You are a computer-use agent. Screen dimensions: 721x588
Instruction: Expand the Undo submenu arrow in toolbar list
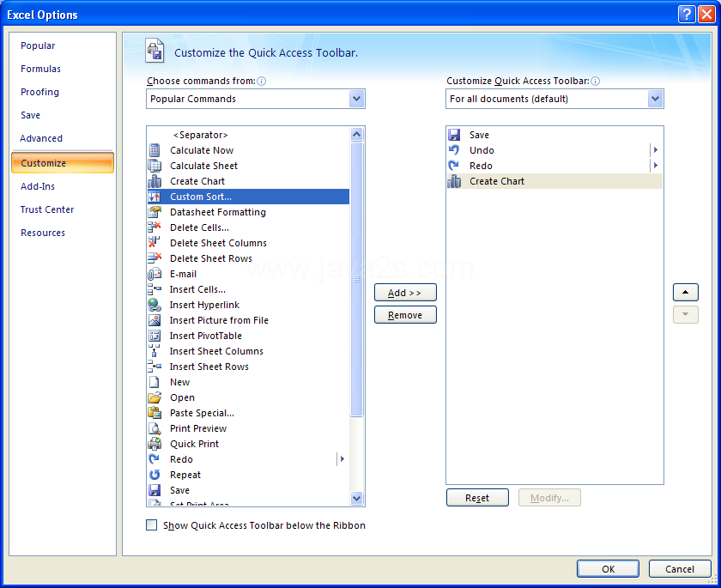pos(656,150)
